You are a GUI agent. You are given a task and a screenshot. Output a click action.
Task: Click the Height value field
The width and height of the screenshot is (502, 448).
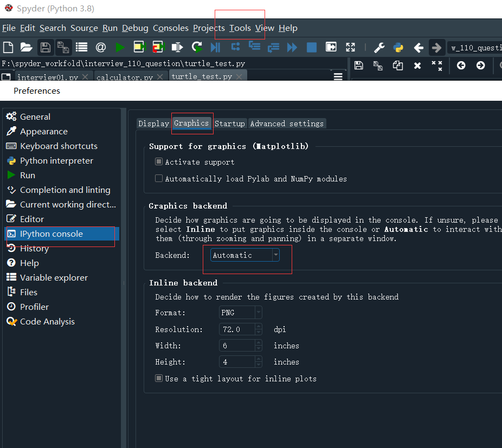[237, 362]
